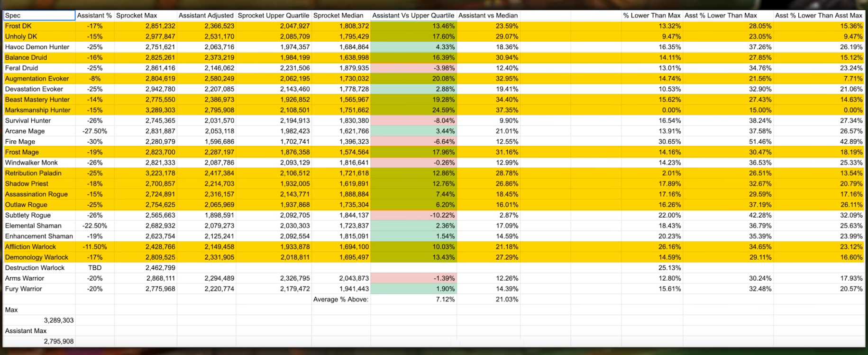Select the Augmentation Evoker cell

(x=39, y=79)
